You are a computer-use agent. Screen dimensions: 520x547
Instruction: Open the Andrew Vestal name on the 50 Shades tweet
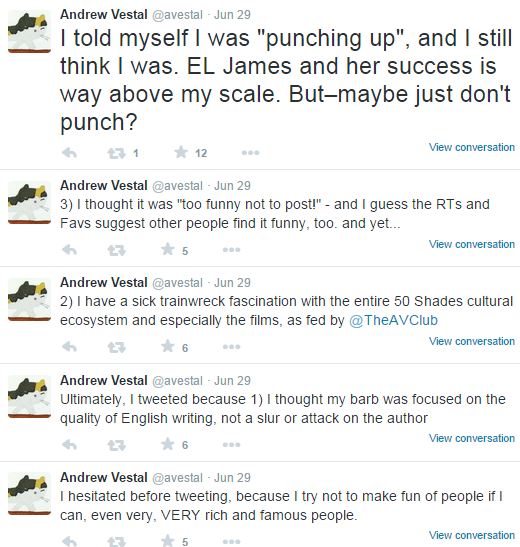pyautogui.click(x=104, y=282)
